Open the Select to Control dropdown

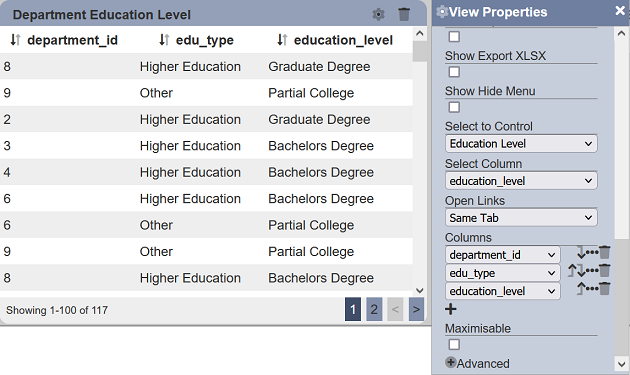521,143
